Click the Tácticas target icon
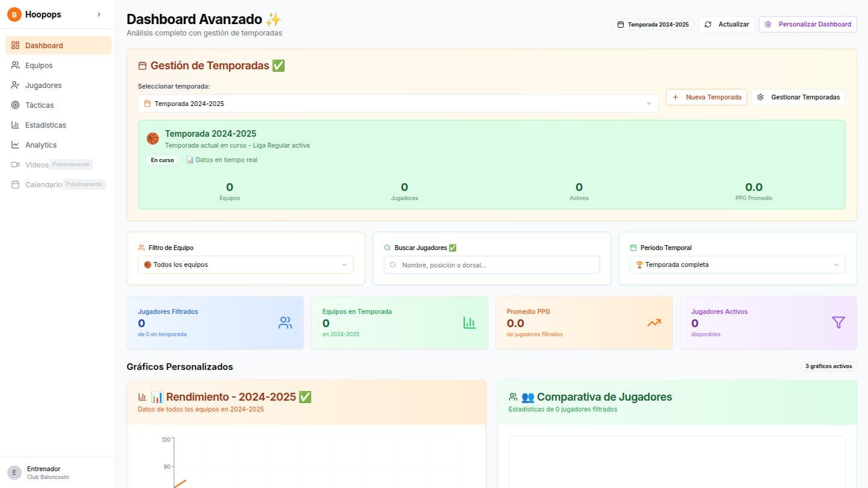 15,105
